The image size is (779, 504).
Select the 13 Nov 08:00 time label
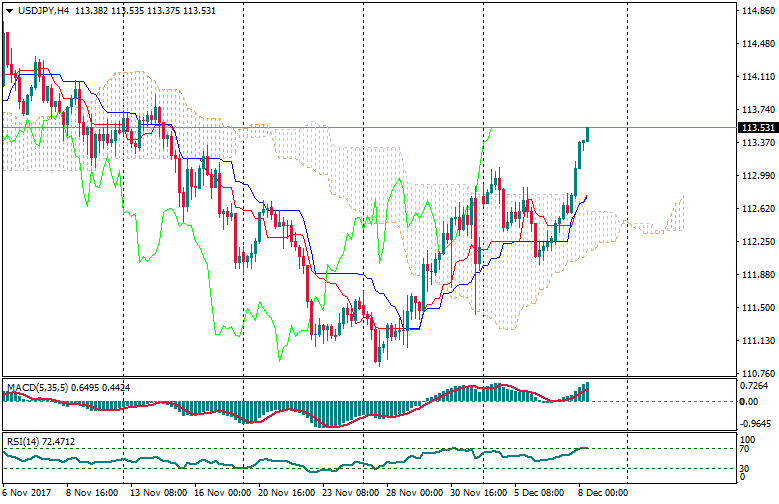pyautogui.click(x=153, y=493)
